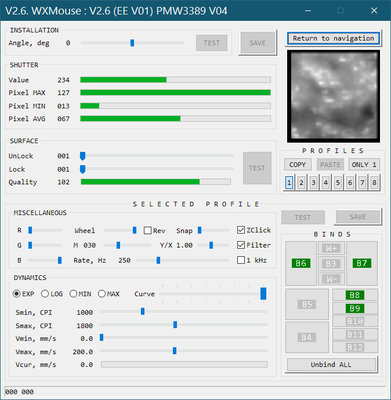The image size is (391, 400).
Task: Click Return to navigation button
Action: (333, 38)
